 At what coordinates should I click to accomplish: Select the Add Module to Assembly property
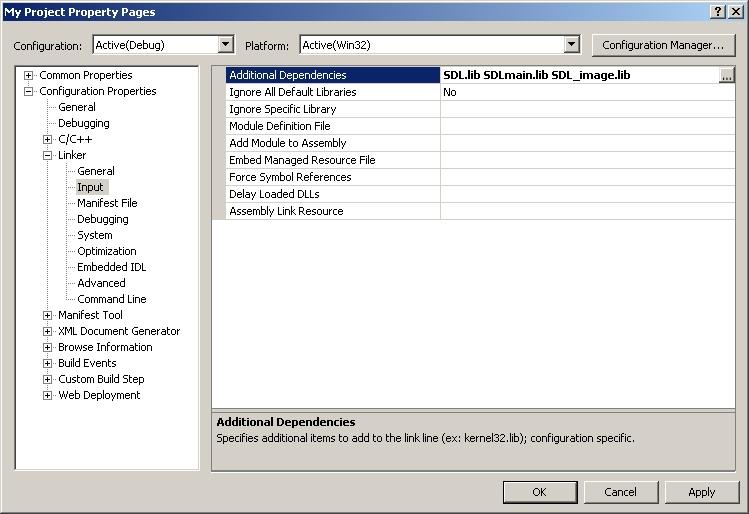click(x=333, y=143)
